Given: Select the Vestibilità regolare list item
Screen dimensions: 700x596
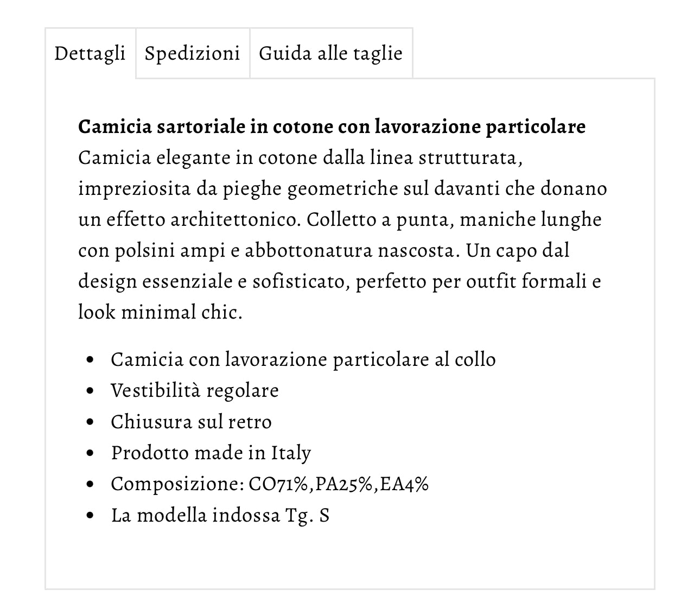Looking at the screenshot, I should (x=194, y=390).
